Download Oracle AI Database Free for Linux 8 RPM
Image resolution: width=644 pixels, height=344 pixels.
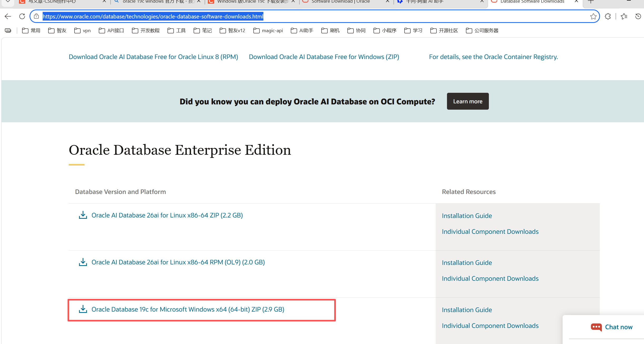(x=153, y=57)
